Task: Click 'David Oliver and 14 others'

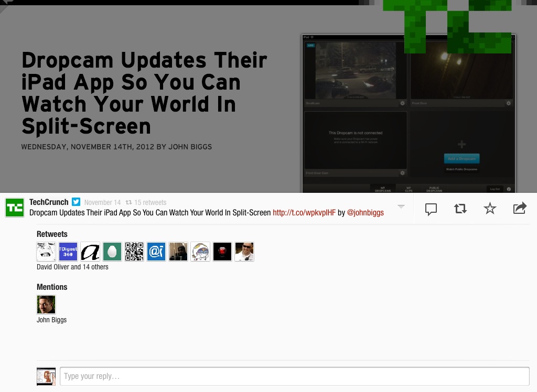Action: (x=72, y=267)
